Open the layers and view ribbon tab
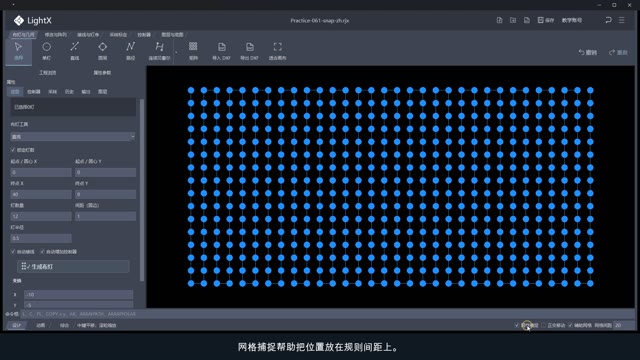The width and height of the screenshot is (640, 360). coord(172,35)
